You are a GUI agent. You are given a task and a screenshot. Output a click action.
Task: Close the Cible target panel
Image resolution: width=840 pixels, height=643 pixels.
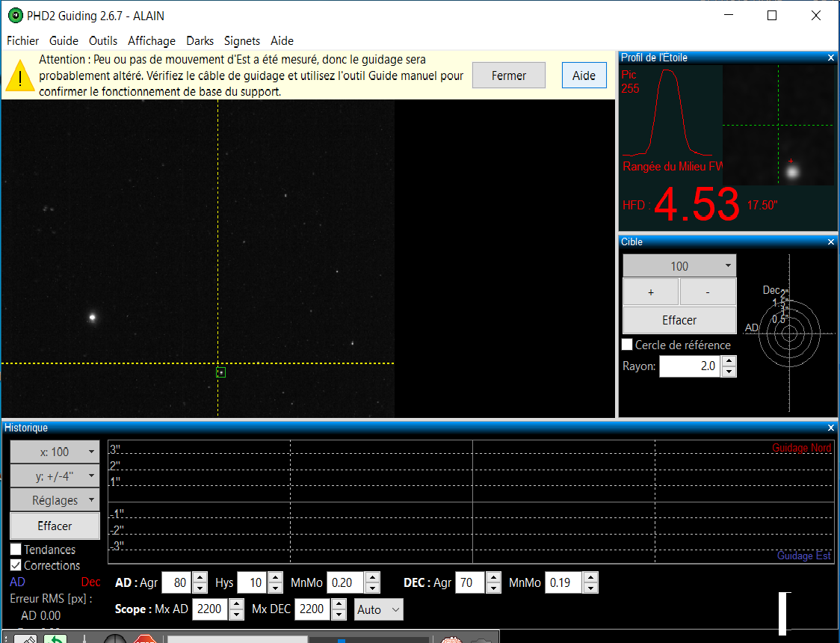(831, 241)
